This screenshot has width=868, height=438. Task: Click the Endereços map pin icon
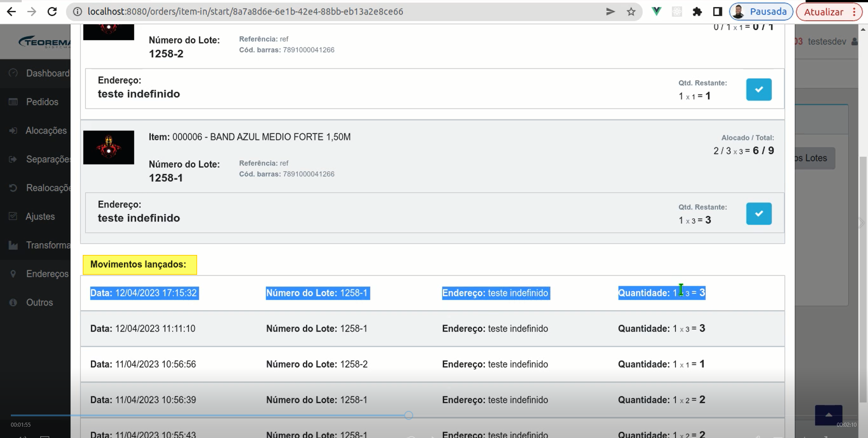coord(13,274)
